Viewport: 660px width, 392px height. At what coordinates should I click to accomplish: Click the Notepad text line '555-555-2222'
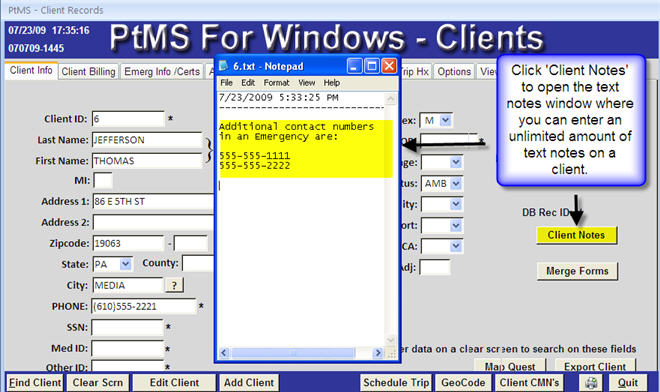click(x=254, y=166)
